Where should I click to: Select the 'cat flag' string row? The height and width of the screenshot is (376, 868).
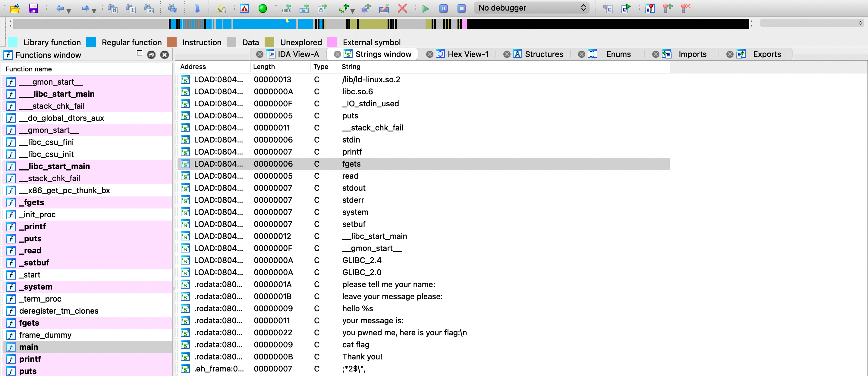(356, 345)
